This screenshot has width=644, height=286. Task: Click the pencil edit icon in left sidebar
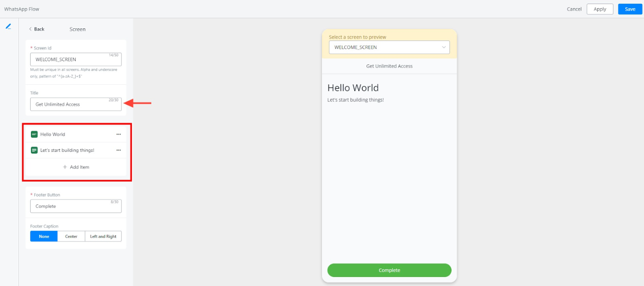(8, 27)
